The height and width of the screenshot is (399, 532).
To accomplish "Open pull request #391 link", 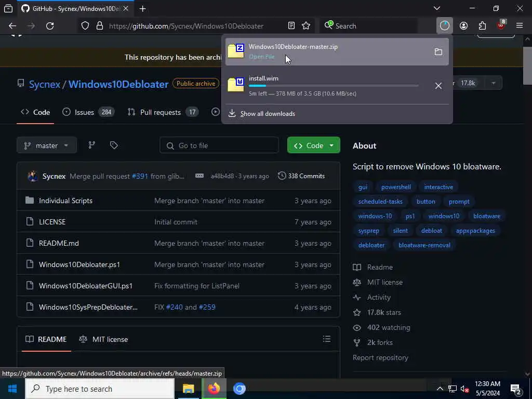I will [x=140, y=176].
